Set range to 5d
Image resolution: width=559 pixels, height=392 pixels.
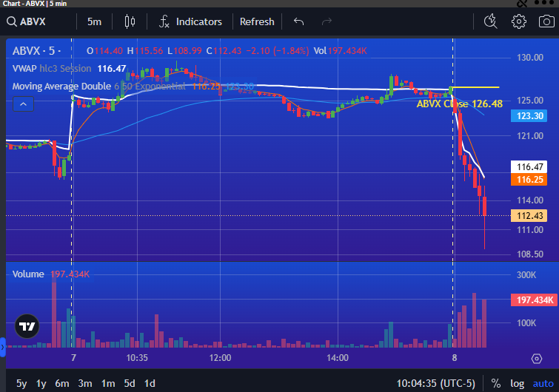(x=130, y=383)
